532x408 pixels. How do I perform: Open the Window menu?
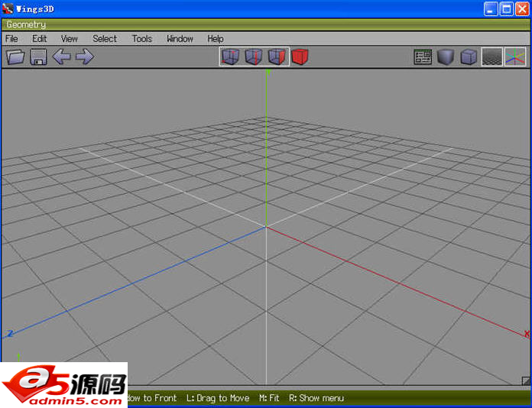180,39
